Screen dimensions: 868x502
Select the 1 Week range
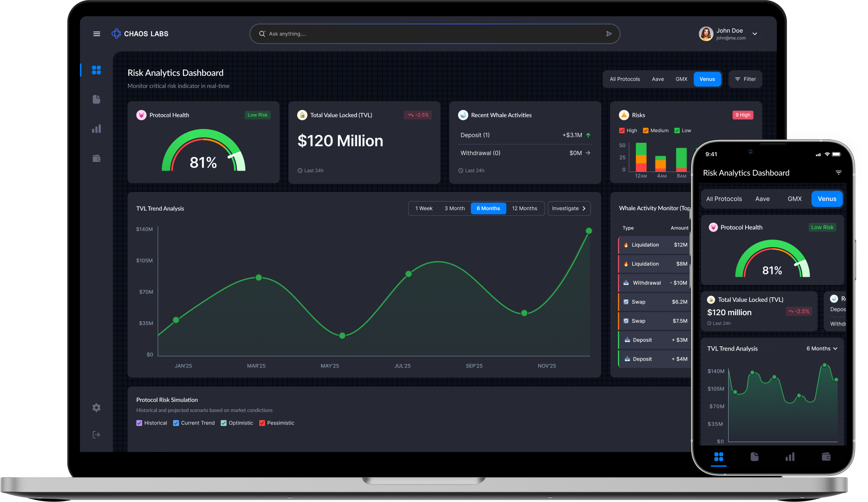pos(424,209)
